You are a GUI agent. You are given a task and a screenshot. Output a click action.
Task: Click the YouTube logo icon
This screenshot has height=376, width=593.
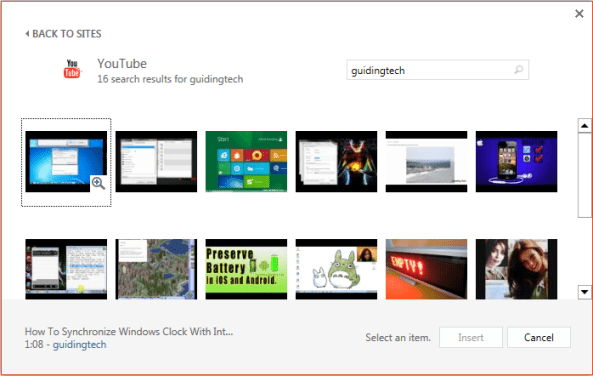tap(72, 68)
